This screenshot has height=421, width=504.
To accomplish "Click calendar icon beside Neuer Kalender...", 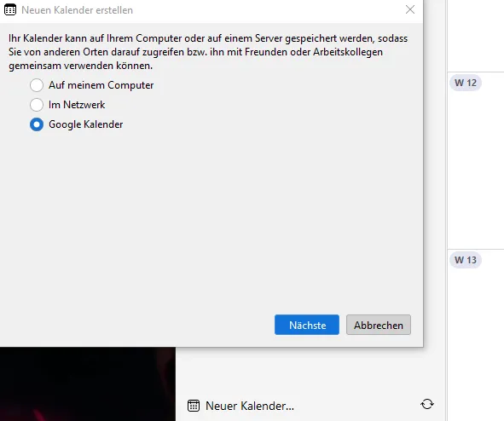I will (x=194, y=406).
